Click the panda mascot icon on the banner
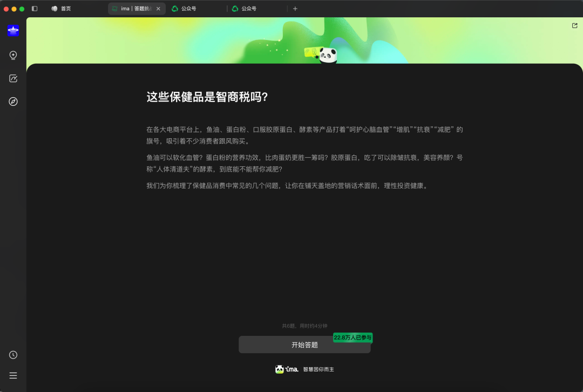Screen dimensions: 583x392 [329, 55]
